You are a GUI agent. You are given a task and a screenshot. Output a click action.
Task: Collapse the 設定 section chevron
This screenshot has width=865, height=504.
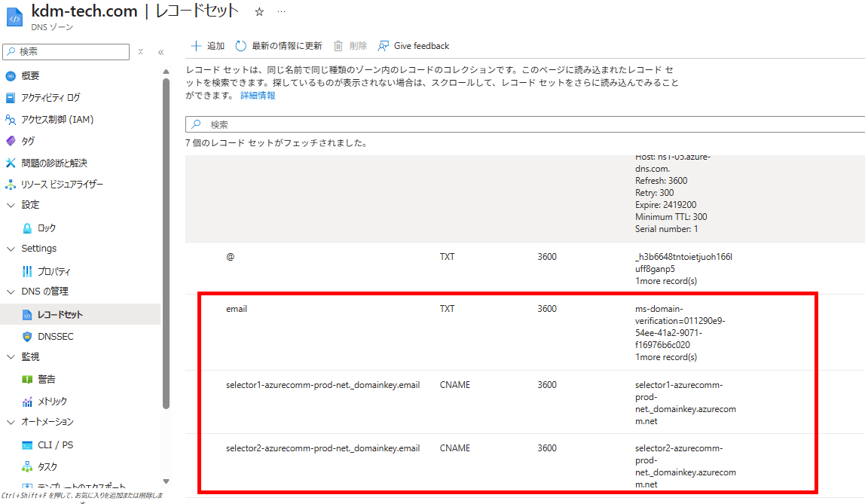(11, 205)
